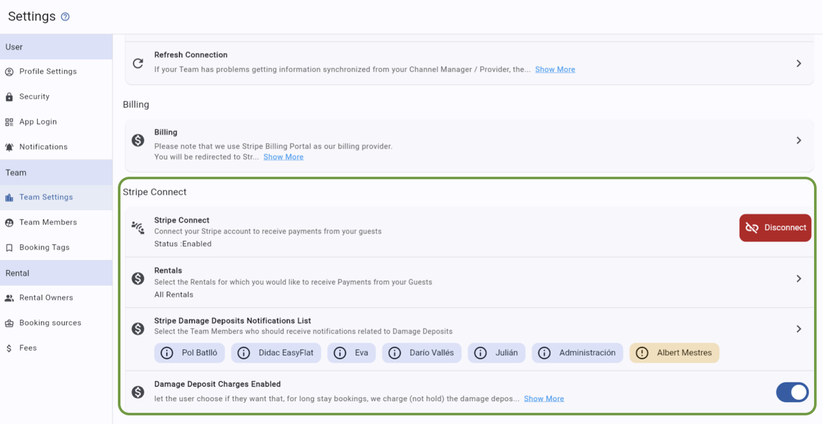This screenshot has height=424, width=828.
Task: Click the Pol Batlló name chip
Action: [x=190, y=353]
